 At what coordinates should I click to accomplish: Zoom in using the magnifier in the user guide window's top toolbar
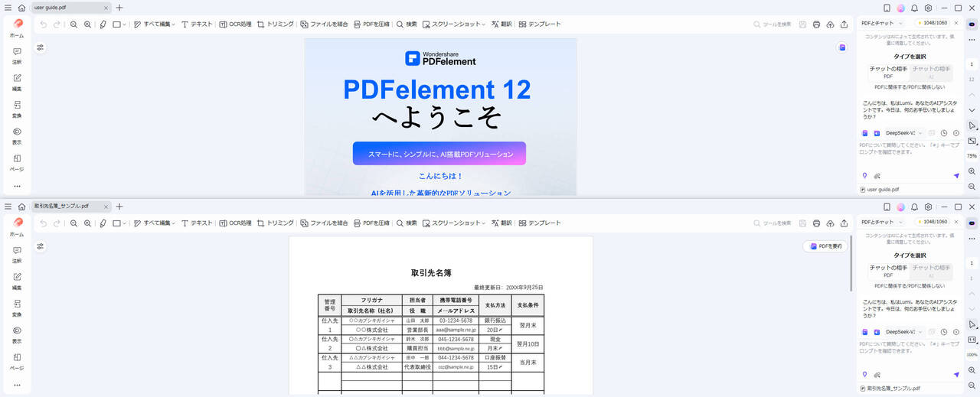(x=87, y=24)
